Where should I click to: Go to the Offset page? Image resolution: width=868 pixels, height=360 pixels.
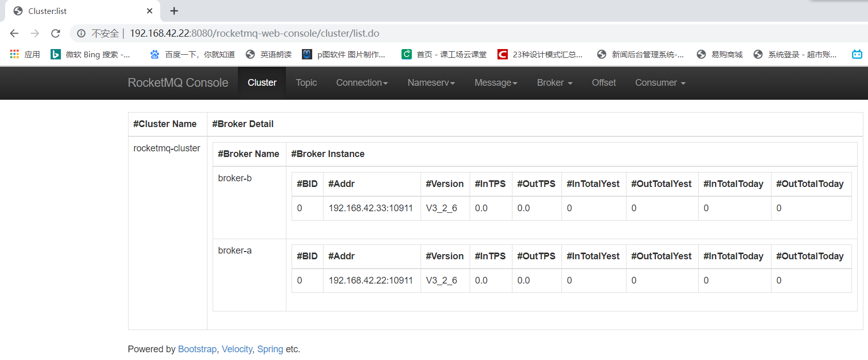point(604,83)
